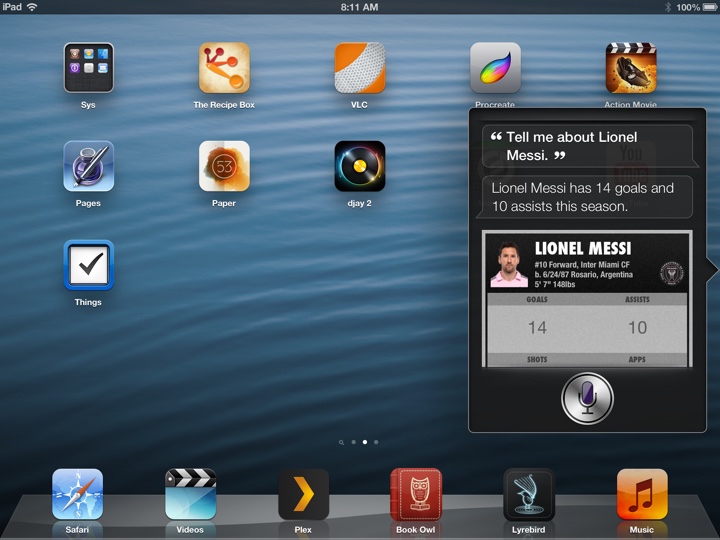The height and width of the screenshot is (540, 720).
Task: Open the Sys folder
Action: 89,68
